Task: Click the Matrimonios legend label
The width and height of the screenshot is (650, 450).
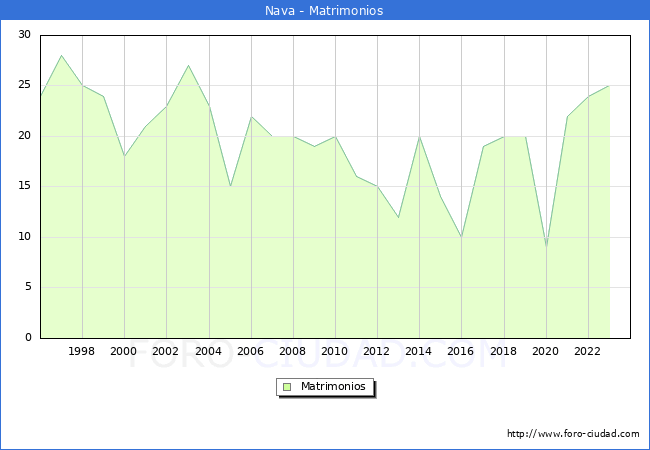Action: tap(333, 386)
